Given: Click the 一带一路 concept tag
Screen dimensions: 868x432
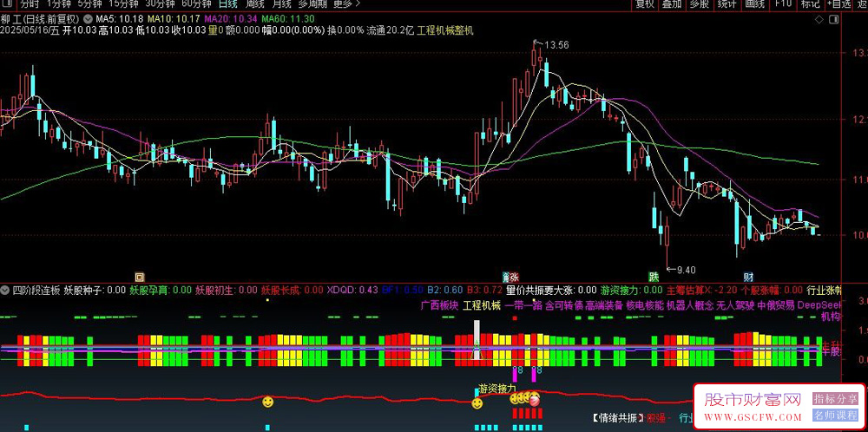Looking at the screenshot, I should 523,304.
